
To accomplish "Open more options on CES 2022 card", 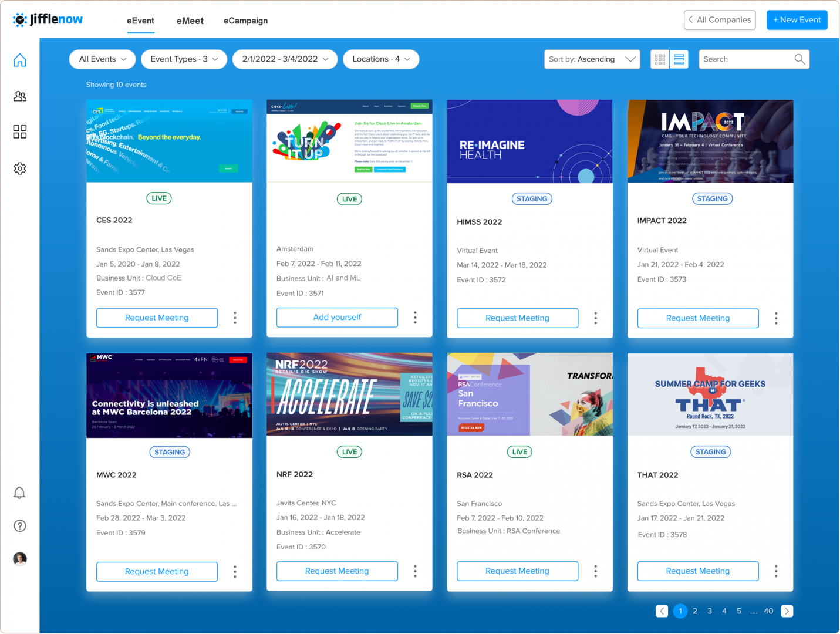I will 235,318.
